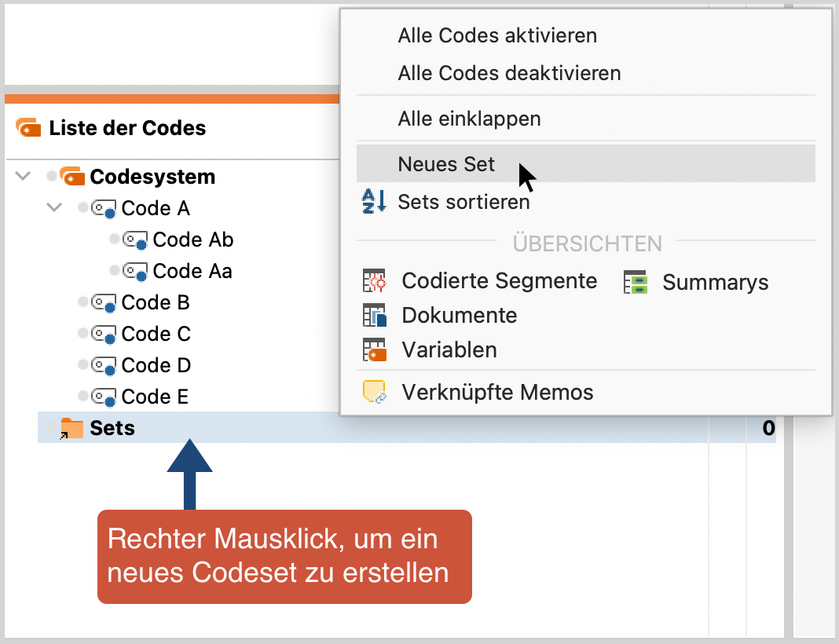Toggle activation dot next to Code Aa
This screenshot has height=644, width=839.
[x=115, y=270]
